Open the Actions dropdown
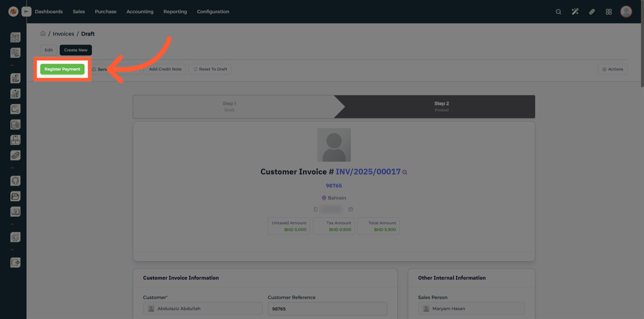 pyautogui.click(x=612, y=69)
